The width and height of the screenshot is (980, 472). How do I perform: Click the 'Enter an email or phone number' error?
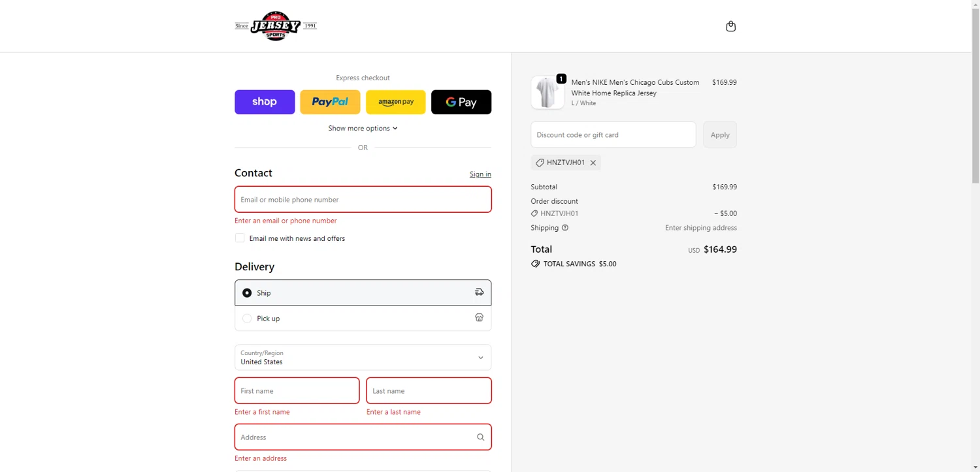[286, 221]
